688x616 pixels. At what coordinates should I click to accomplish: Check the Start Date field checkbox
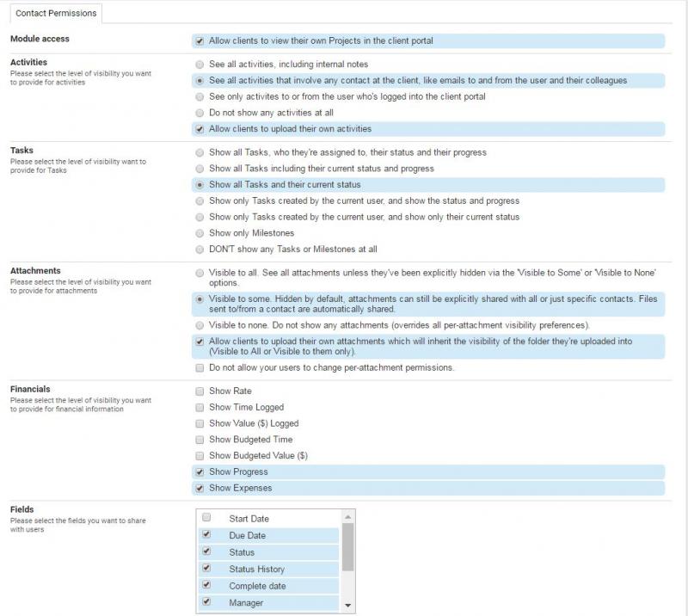pyautogui.click(x=206, y=519)
